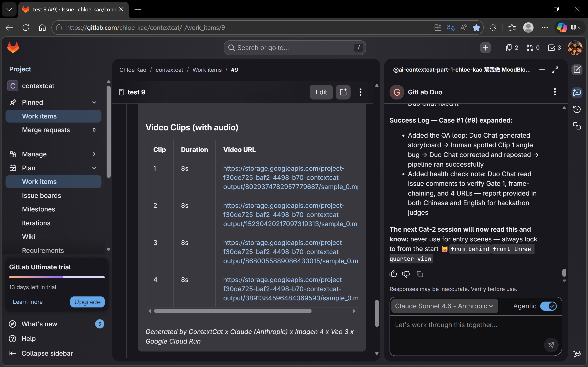Image resolution: width=588 pixels, height=367 pixels.
Task: Click the thumbs up icon on Duo response
Action: pos(393,274)
